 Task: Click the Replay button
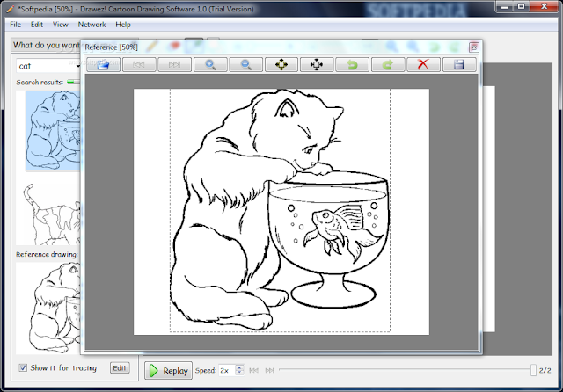pos(168,371)
